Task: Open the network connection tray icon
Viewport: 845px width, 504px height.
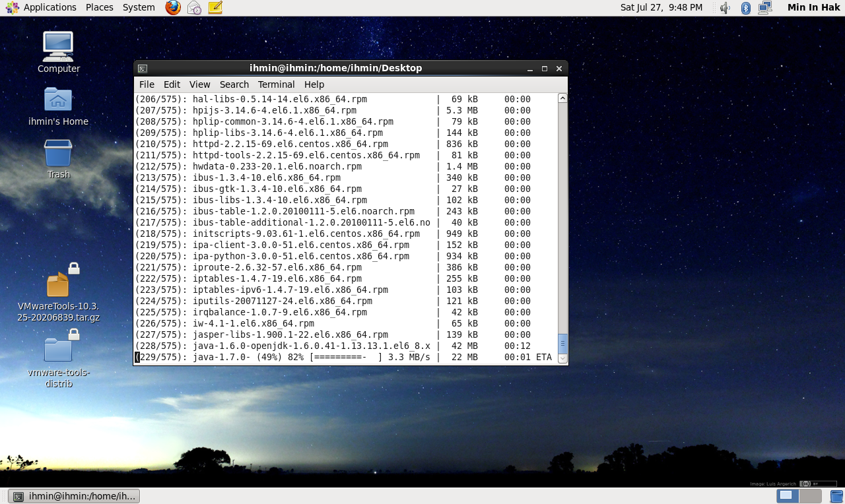Action: click(765, 7)
